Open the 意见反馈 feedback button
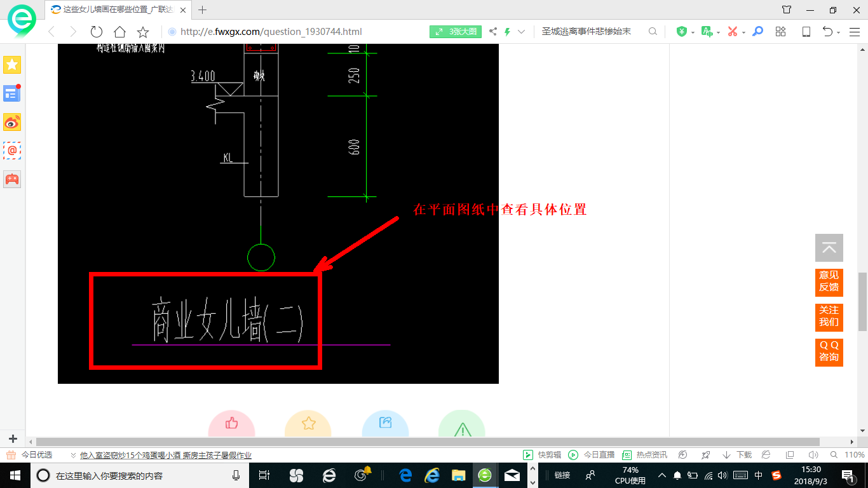The image size is (868, 488). click(x=829, y=282)
